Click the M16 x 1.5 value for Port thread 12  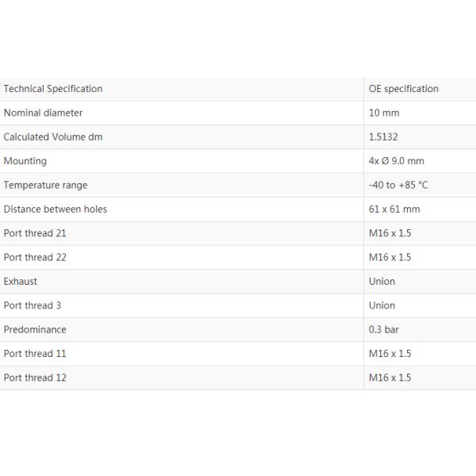[x=390, y=378]
